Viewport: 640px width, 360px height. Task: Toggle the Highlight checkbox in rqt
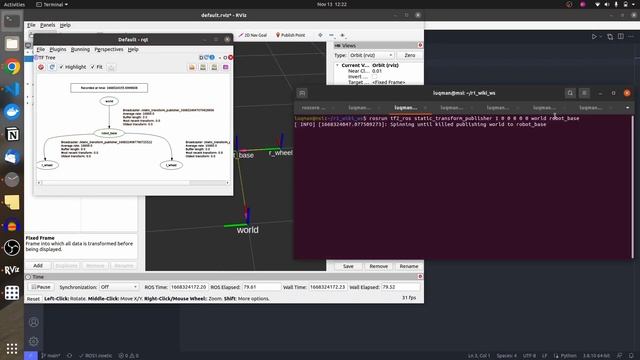[x=73, y=67]
